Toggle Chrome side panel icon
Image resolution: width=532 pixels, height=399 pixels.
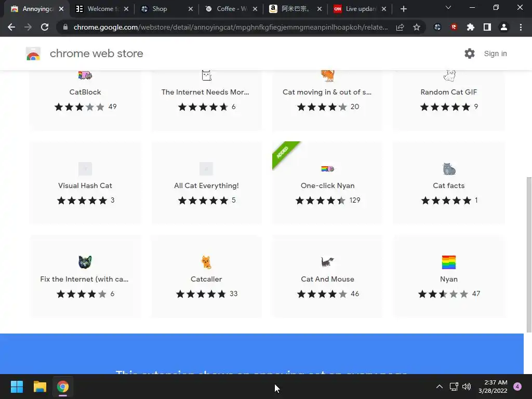coord(487,27)
